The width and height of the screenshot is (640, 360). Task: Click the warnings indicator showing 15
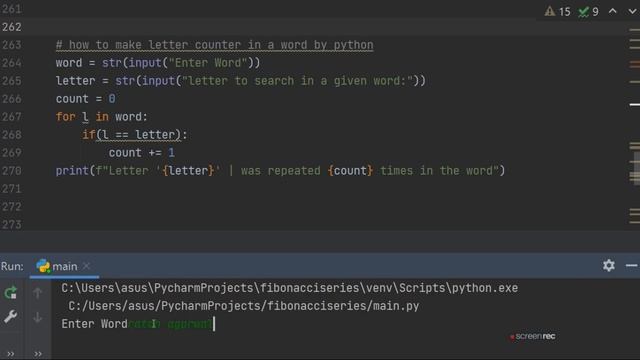click(558, 11)
